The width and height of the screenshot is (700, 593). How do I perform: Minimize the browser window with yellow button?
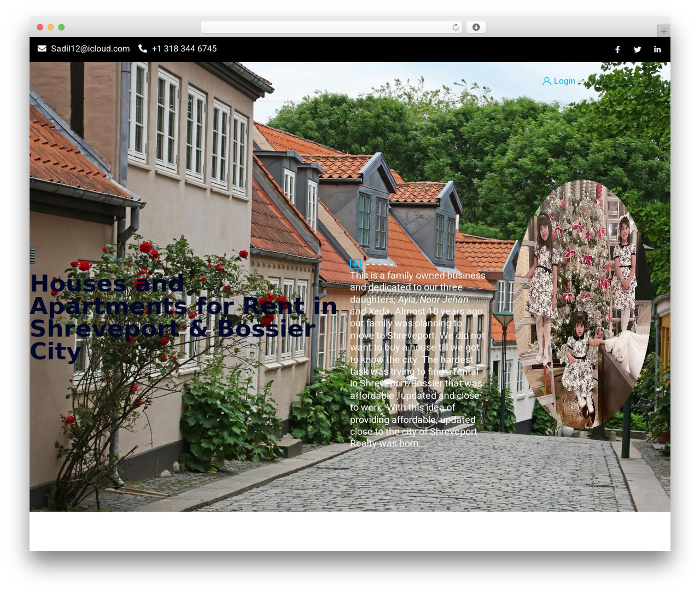pos(51,27)
